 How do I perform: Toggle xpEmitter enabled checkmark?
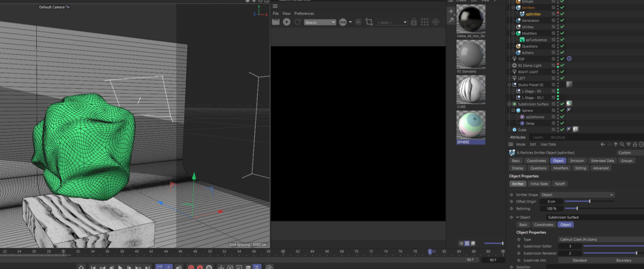[x=562, y=14]
